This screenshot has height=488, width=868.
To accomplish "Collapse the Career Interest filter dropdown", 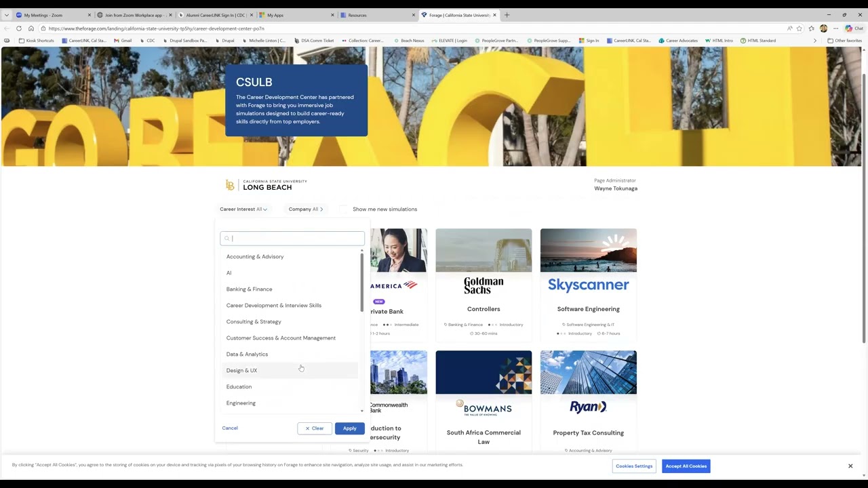I will coord(243,209).
